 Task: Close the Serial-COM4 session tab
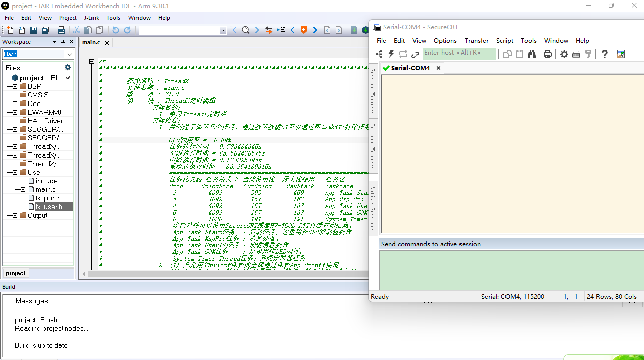(438, 68)
